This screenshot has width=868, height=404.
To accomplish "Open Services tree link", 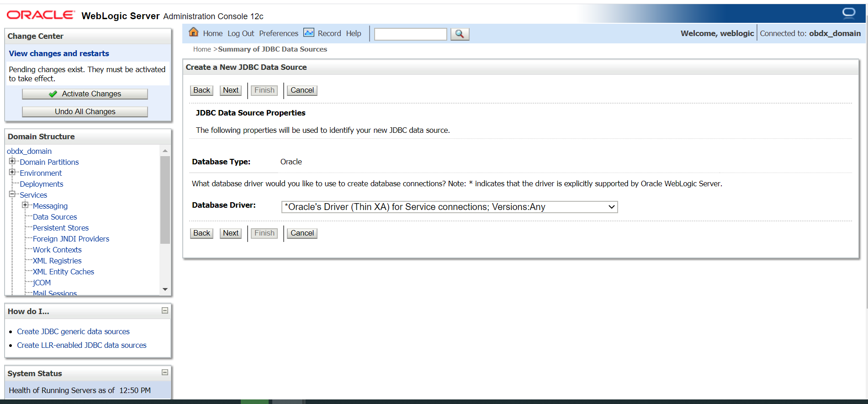I will (33, 195).
